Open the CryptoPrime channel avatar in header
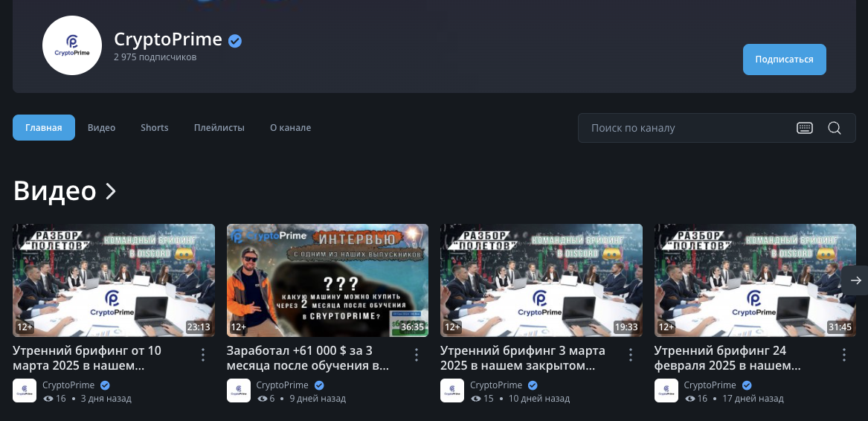The width and height of the screenshot is (868, 421). tap(72, 45)
